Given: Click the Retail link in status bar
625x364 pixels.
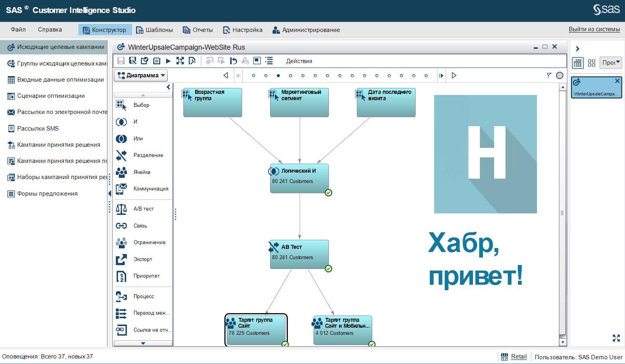Looking at the screenshot, I should (519, 357).
